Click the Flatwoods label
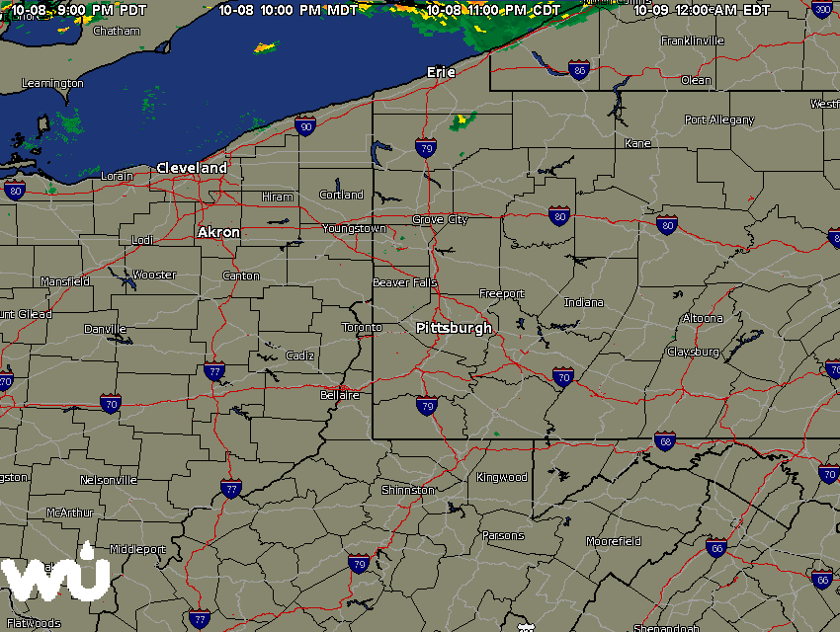The width and height of the screenshot is (840, 632). pos(34,623)
